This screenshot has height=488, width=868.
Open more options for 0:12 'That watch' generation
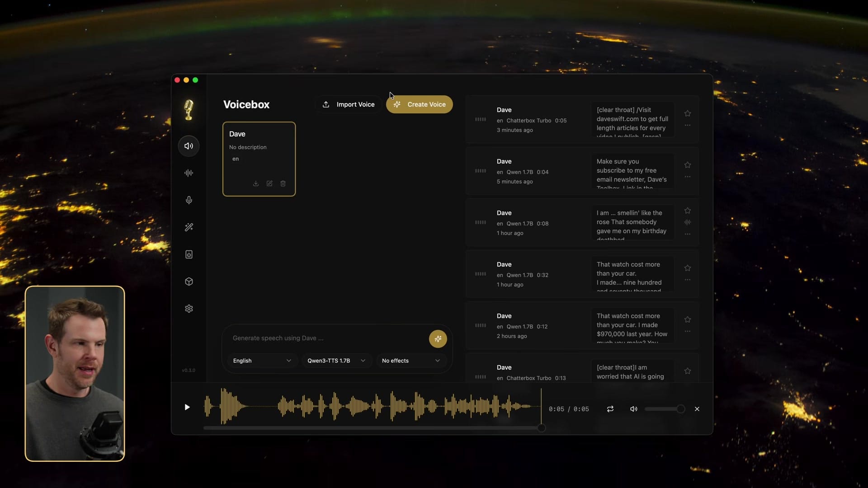point(687,331)
